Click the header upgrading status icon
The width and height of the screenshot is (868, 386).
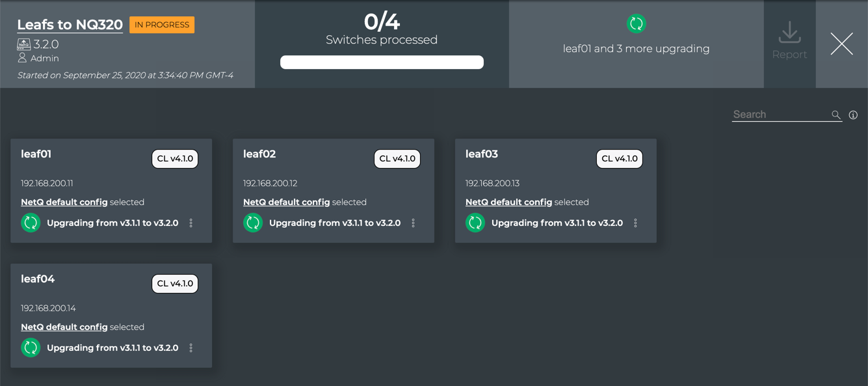tap(636, 24)
